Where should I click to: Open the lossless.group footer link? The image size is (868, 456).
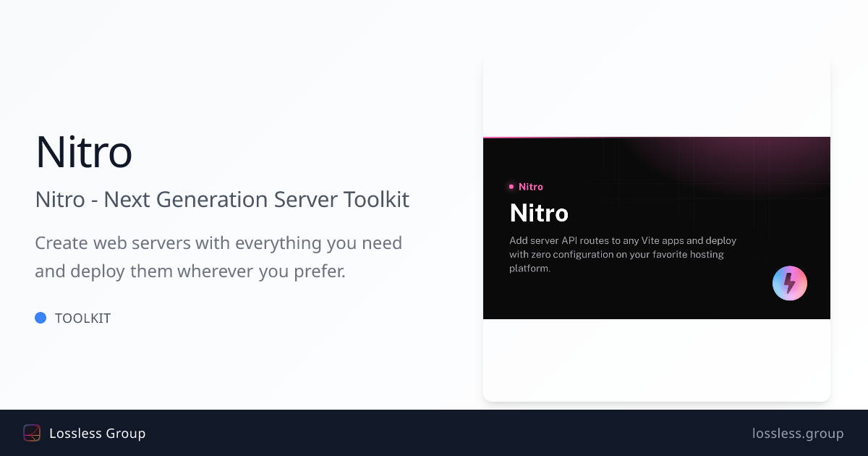point(798,433)
